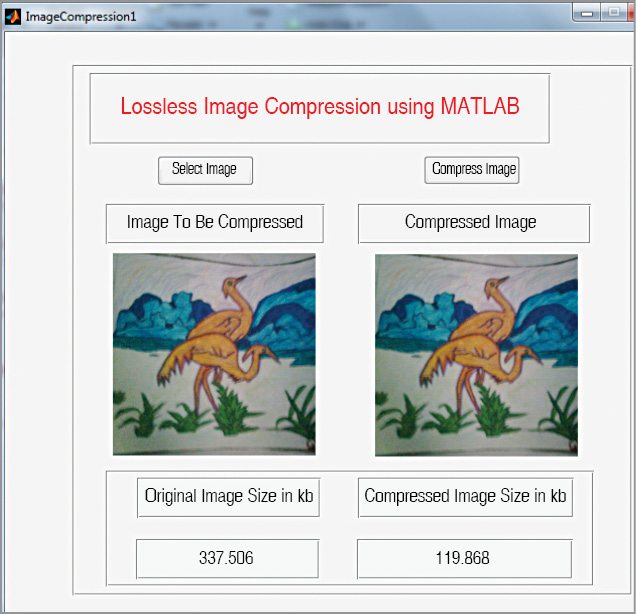Click the green plant in the original image

(230, 408)
